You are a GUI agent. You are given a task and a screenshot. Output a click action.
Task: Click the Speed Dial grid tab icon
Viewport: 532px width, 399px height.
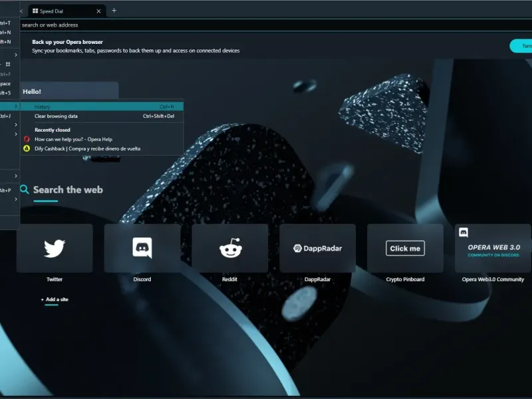35,11
